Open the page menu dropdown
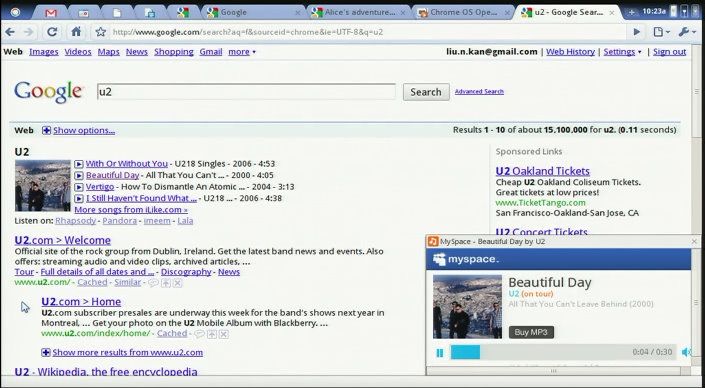This screenshot has width=705, height=388. click(x=661, y=32)
